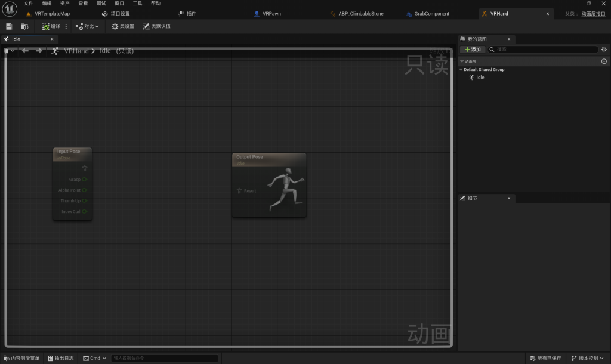Switch to the GrabComponent tab
Screen dimensions: 611x364
click(431, 13)
